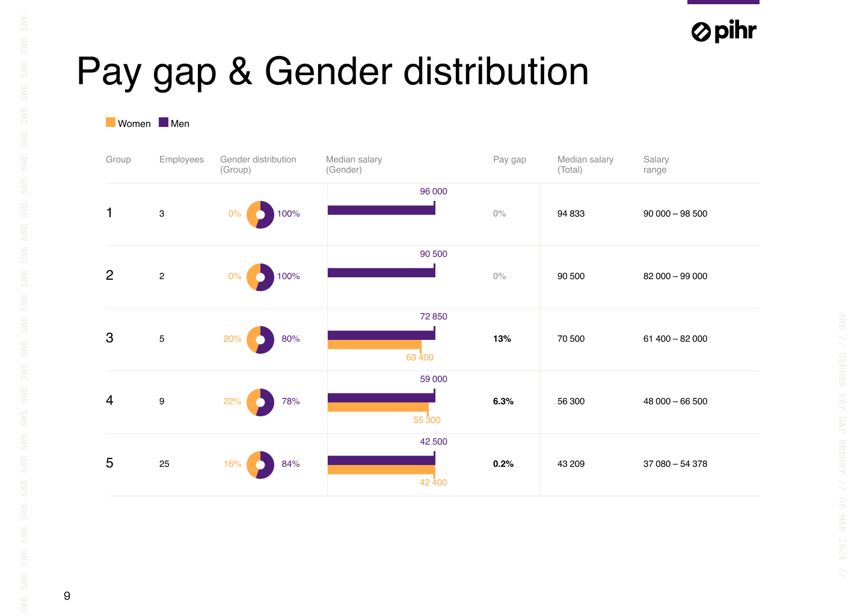Select the 6.3% pay gap value
This screenshot has width=866, height=616.
503,401
